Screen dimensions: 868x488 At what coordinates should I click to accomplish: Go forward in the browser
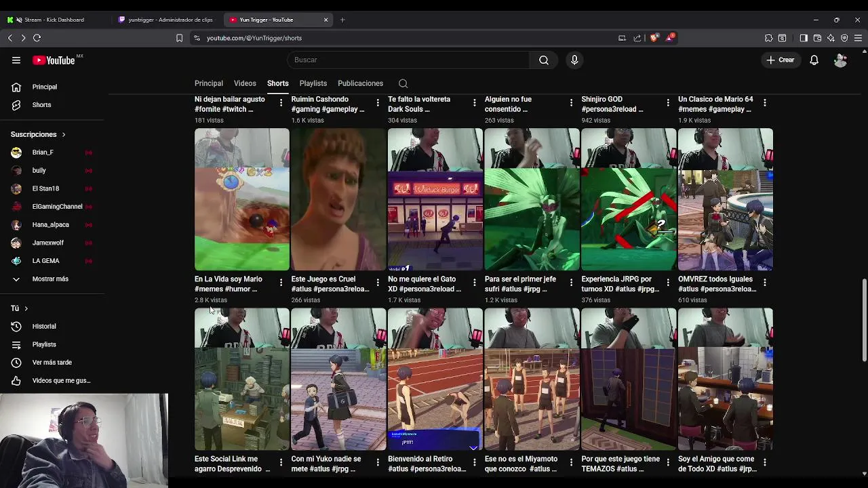coord(23,38)
